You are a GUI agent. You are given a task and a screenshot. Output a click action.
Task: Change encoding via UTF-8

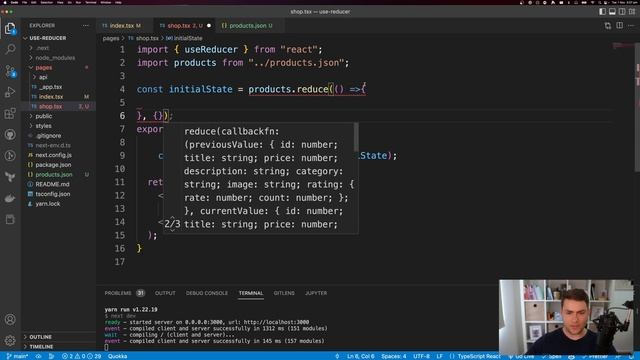(422, 356)
